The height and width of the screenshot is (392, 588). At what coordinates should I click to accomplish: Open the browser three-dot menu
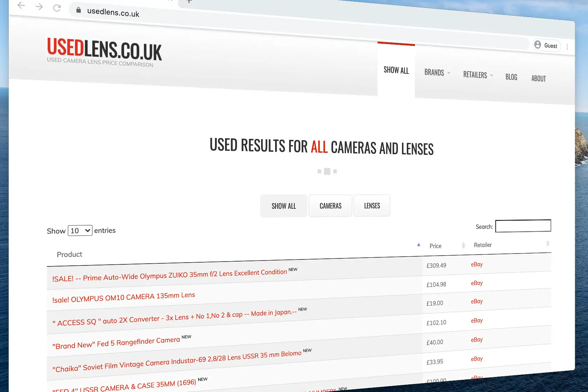(x=567, y=47)
